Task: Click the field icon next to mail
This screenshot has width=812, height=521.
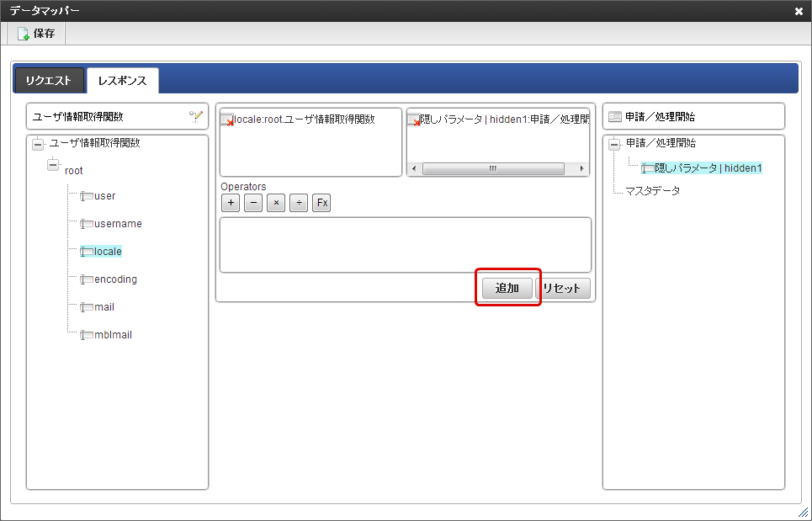Action: (87, 307)
